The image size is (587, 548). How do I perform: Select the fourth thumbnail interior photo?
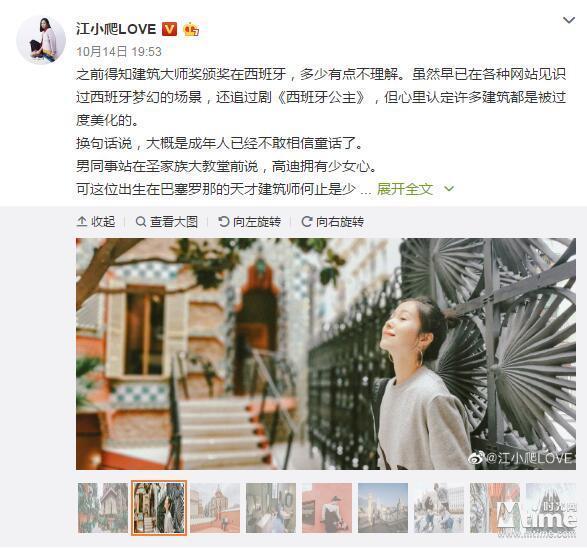point(271,508)
